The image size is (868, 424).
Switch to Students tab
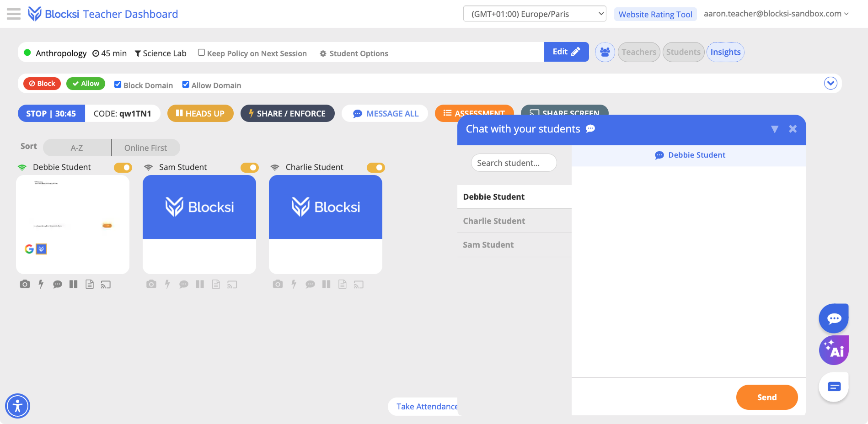pyautogui.click(x=683, y=52)
